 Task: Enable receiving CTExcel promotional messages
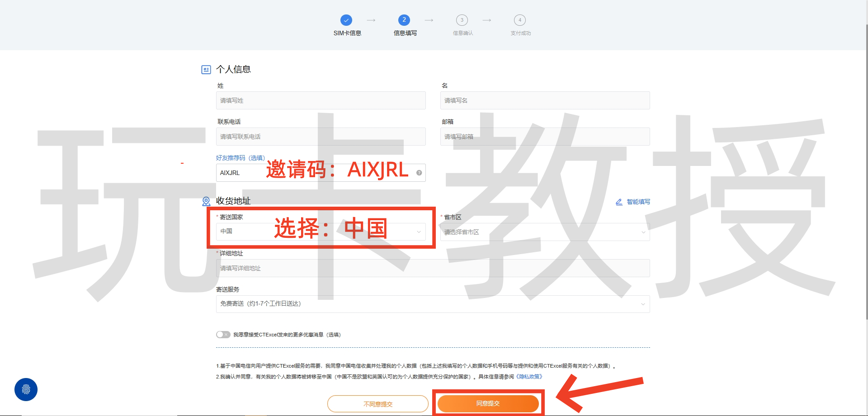(222, 334)
